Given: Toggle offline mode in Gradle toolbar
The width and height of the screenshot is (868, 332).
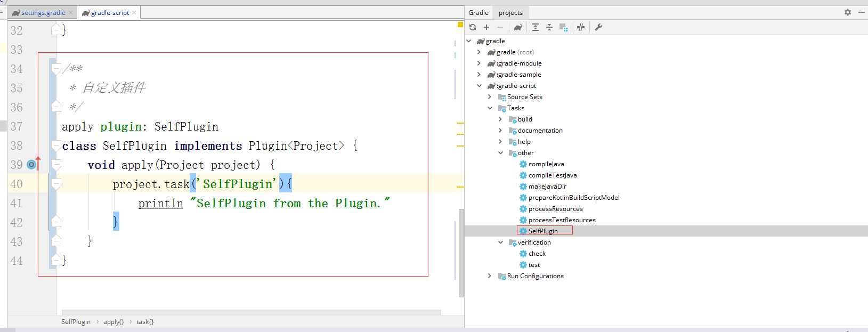Looking at the screenshot, I should [x=581, y=27].
